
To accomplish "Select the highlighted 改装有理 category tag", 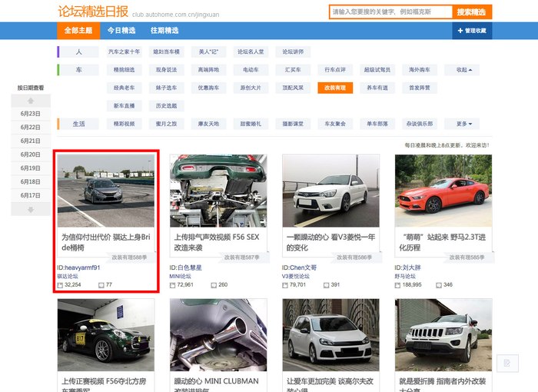I will [x=334, y=88].
